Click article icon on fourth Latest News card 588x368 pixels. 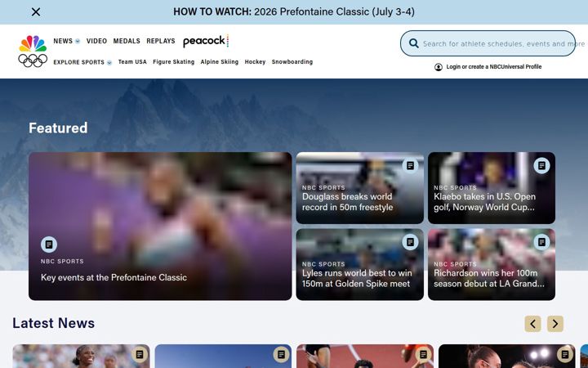[x=565, y=354]
